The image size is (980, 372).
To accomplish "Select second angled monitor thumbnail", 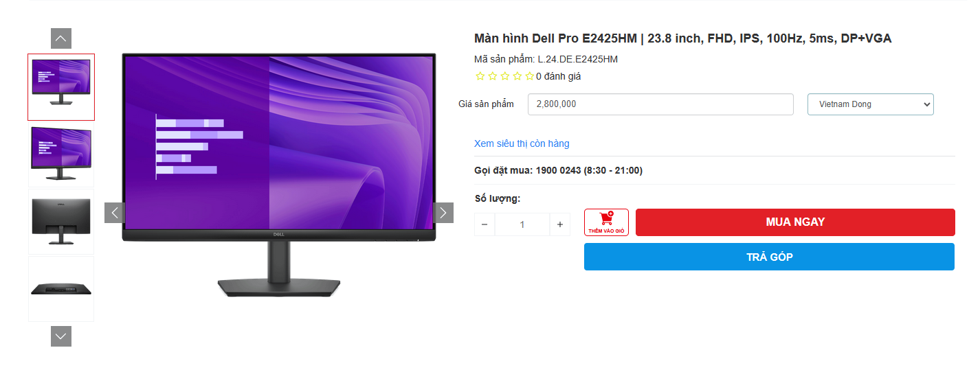I will pos(61,154).
